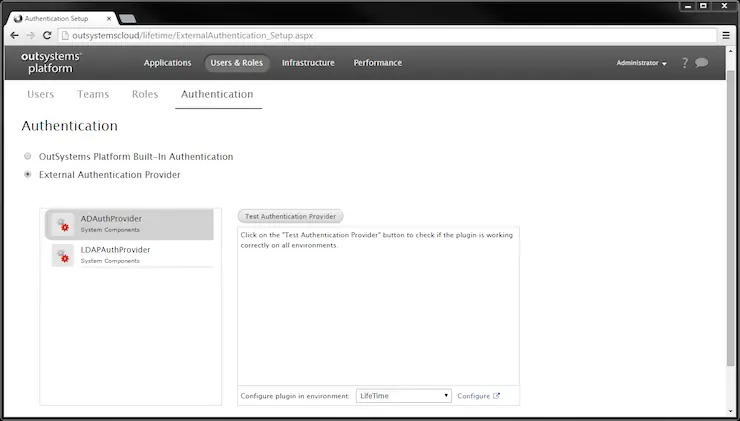Open the Infrastructure menu
Viewport: 740px width, 421px height.
coord(308,63)
